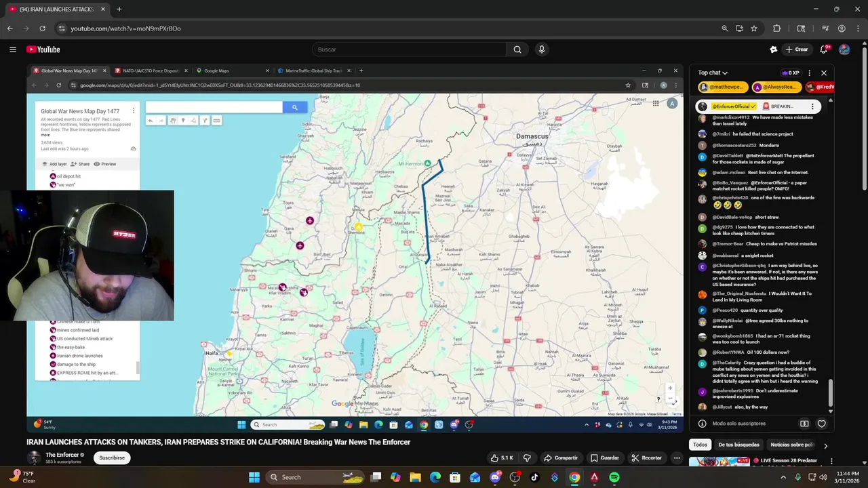This screenshot has height=488, width=868.
Task: Dislike the video with thumbs down
Action: pos(527,458)
